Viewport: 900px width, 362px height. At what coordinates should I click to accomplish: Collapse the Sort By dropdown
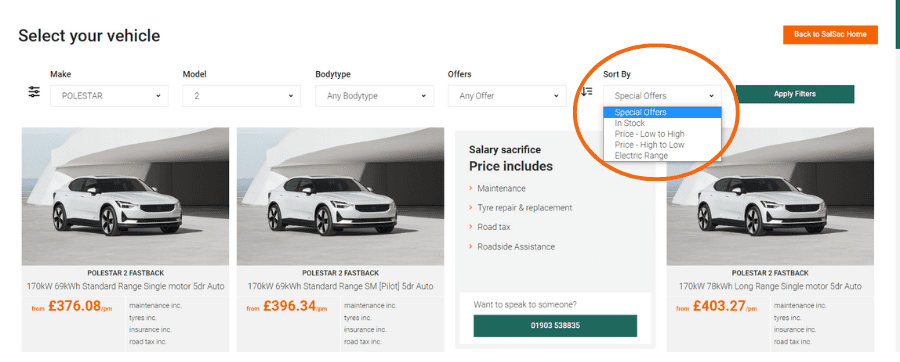662,96
